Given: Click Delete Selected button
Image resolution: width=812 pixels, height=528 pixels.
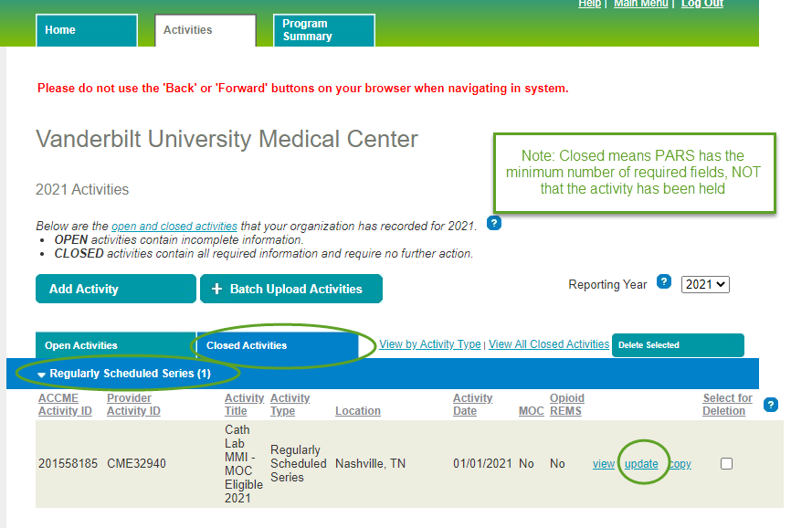Looking at the screenshot, I should pos(678,345).
